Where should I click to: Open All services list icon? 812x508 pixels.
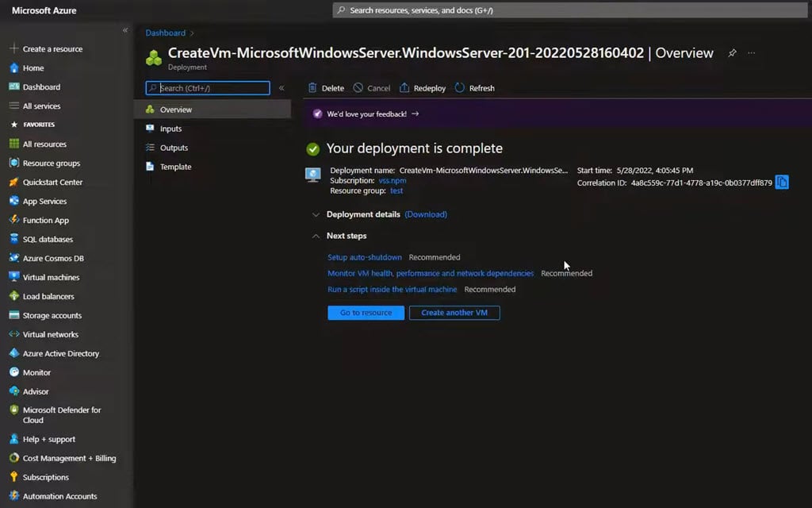point(14,106)
